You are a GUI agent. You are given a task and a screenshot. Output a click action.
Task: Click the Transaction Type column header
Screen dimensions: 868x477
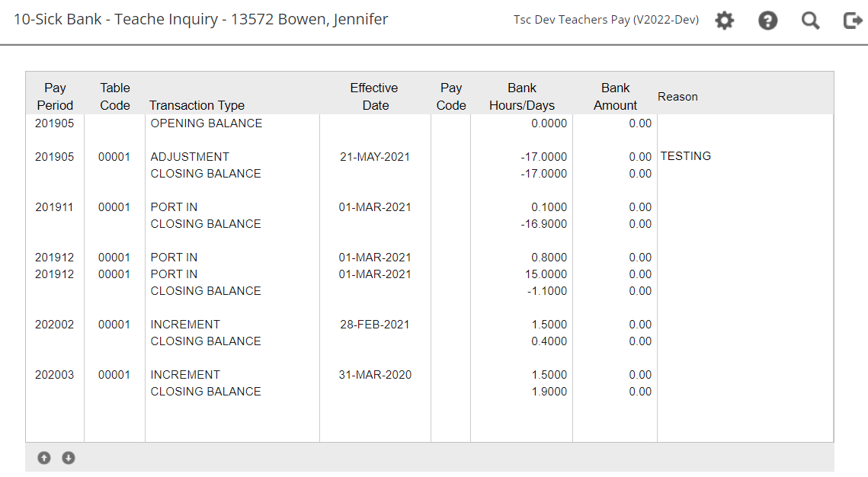[197, 105]
